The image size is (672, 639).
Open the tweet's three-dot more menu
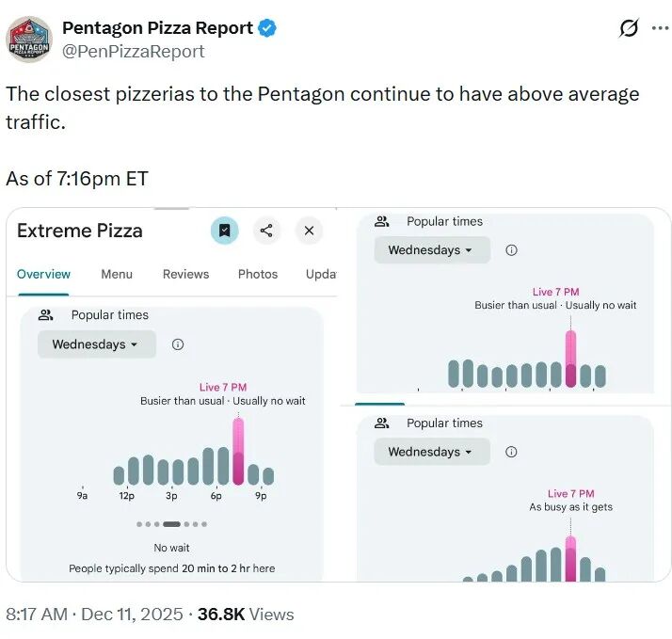(x=661, y=28)
